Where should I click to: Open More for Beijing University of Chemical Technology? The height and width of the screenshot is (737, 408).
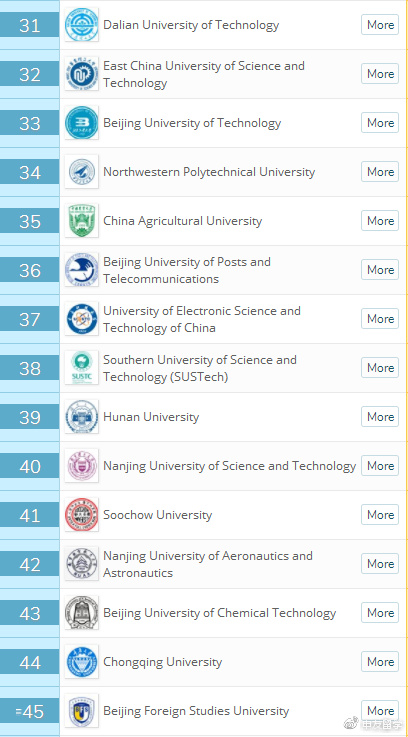tap(380, 613)
